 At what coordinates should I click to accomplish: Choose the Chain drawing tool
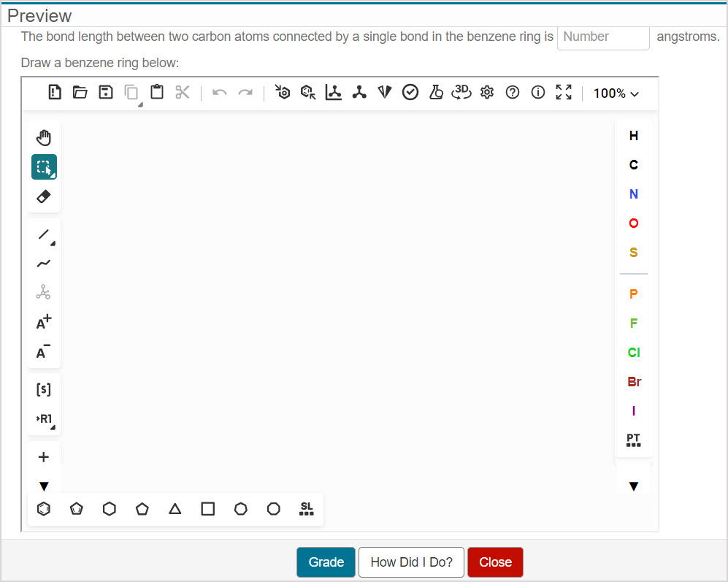44,264
